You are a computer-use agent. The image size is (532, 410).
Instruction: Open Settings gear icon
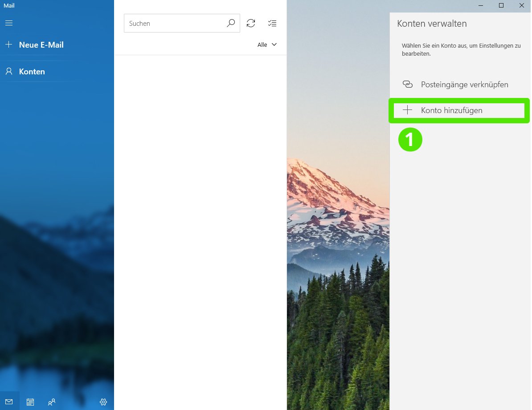point(103,402)
